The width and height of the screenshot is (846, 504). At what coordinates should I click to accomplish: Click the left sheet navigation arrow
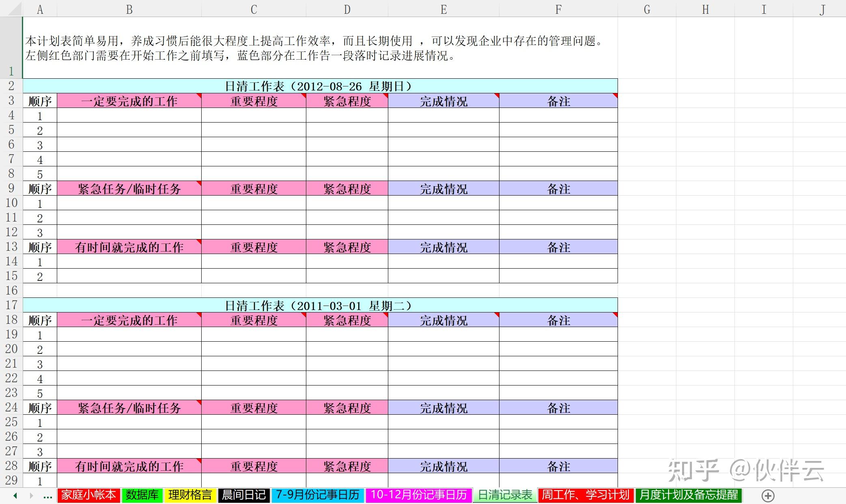15,495
